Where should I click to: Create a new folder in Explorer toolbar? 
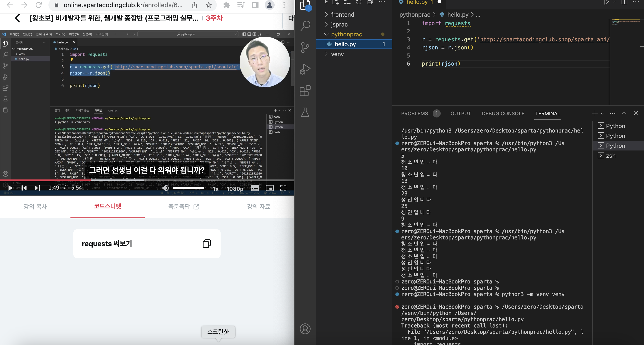pyautogui.click(x=347, y=2)
